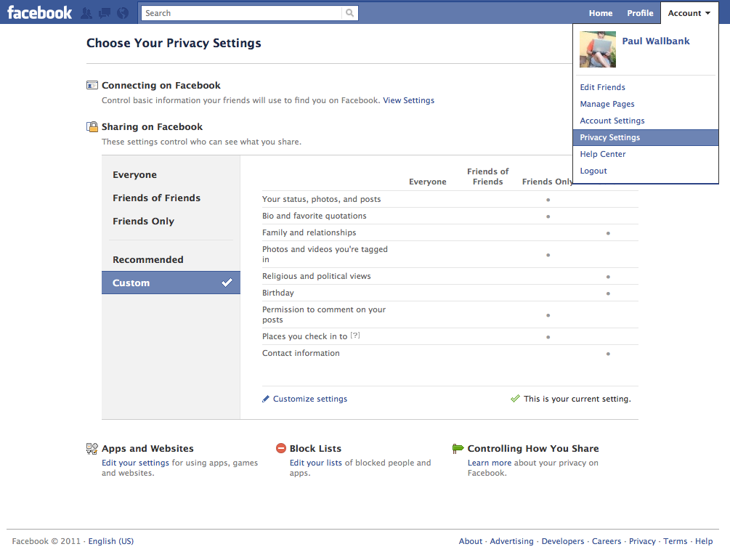
Task: Select the Friends of Friends preset
Action: pyautogui.click(x=156, y=198)
